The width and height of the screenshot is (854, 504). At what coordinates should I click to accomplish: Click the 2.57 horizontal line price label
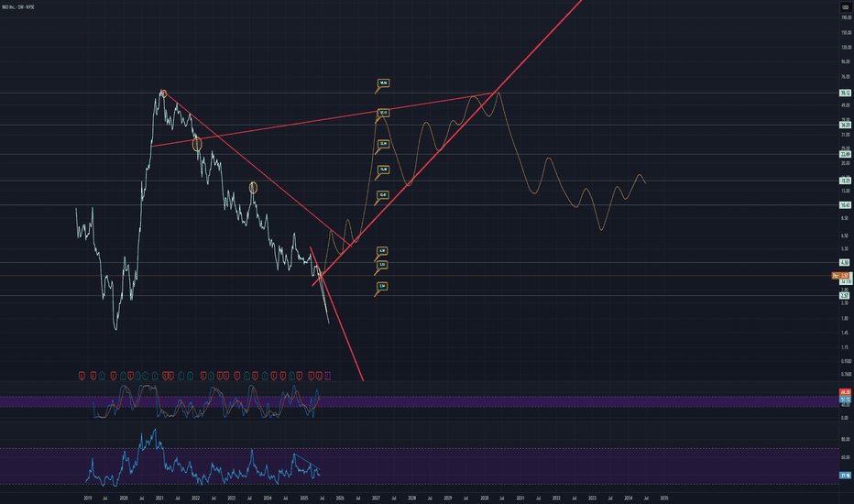tap(845, 295)
